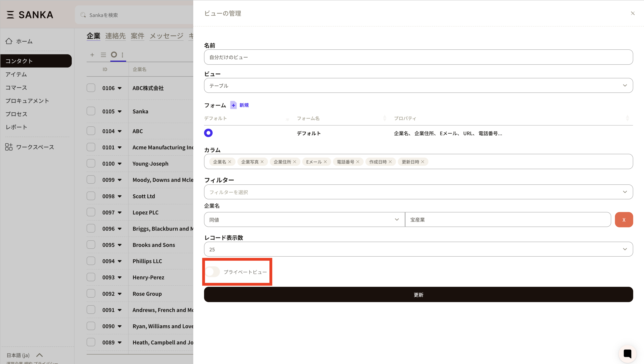The image size is (644, 364).
Task: Open the レコード表示数 dropdown showing 25
Action: (x=418, y=249)
